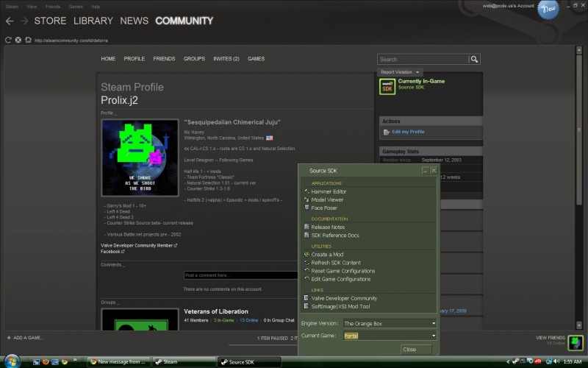
Task: Click the Post a comment field
Action: (x=241, y=275)
